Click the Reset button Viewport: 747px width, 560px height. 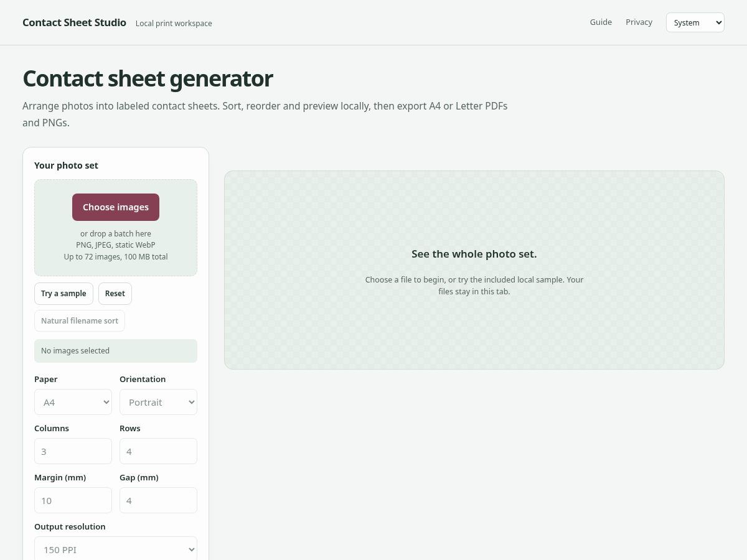click(x=115, y=294)
